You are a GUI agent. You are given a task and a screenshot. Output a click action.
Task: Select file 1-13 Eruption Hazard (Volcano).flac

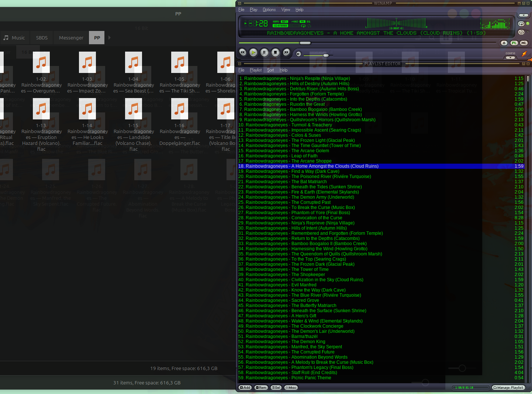[41, 125]
